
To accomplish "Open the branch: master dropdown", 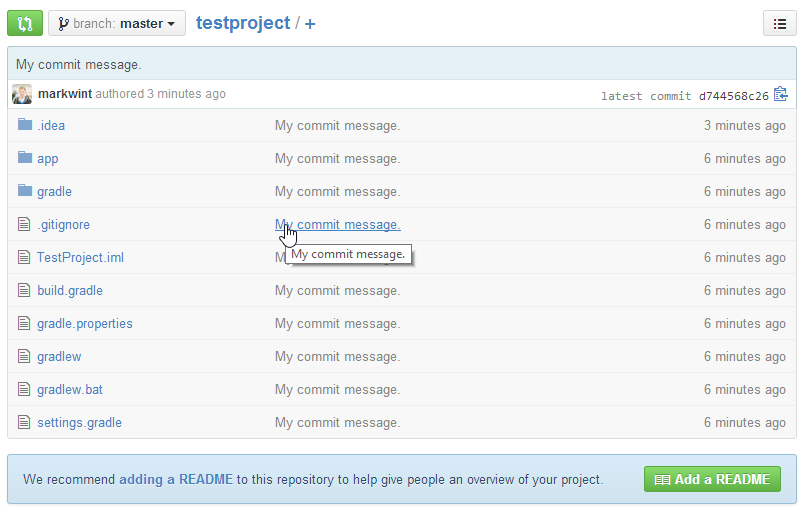I will [x=117, y=23].
